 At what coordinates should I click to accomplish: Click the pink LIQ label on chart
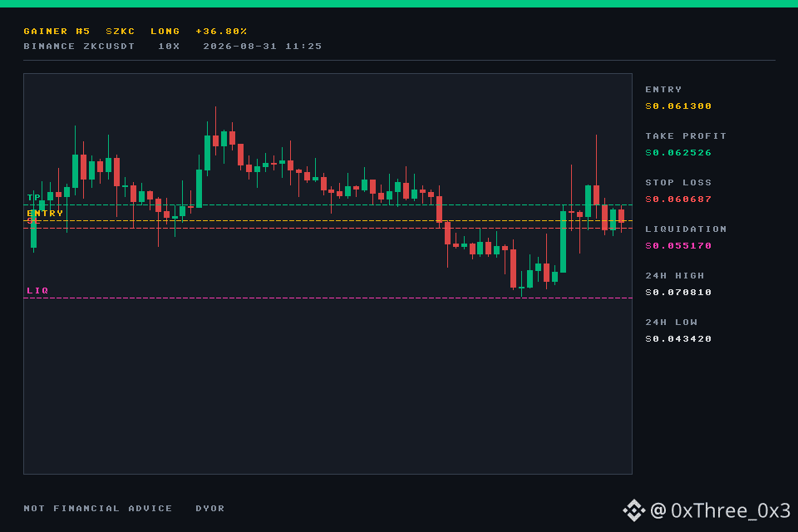pos(37,291)
